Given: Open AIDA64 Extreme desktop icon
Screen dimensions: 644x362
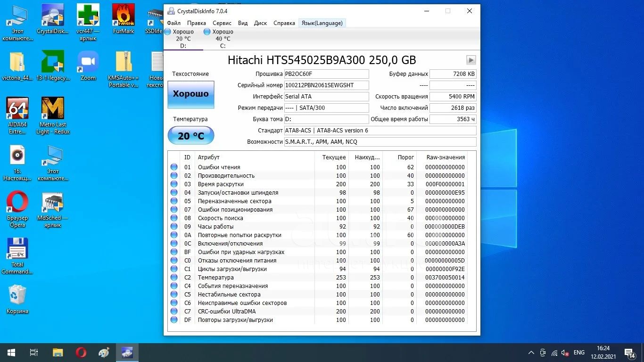Looking at the screenshot, I should 17,115.
